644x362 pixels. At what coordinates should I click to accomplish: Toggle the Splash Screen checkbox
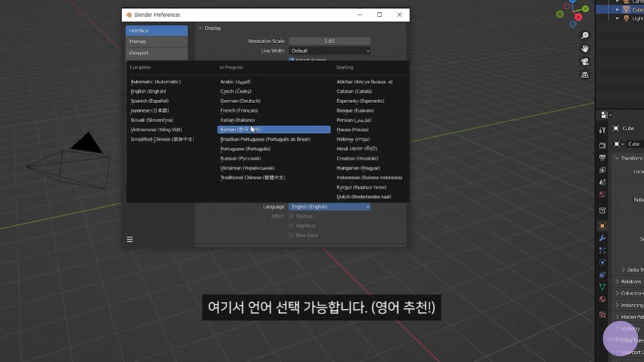click(291, 60)
